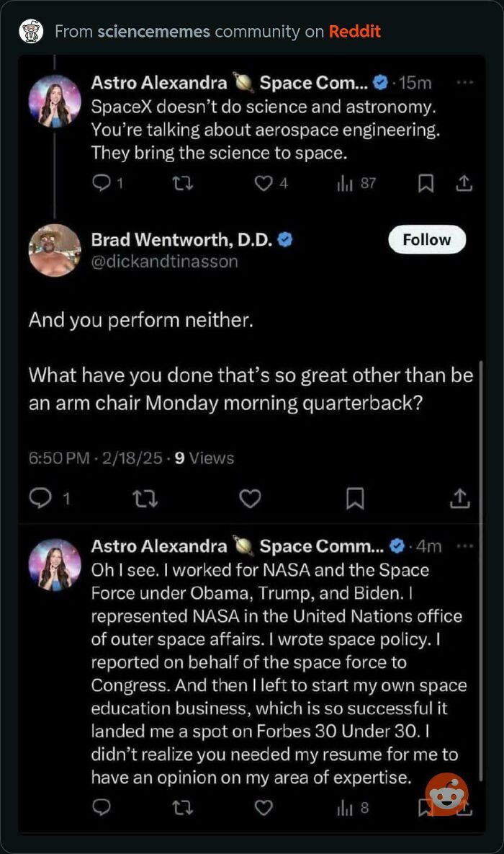Click the retweet icon under Brad Wentworth's reply
Screen dimensions: 504x854
[146, 497]
